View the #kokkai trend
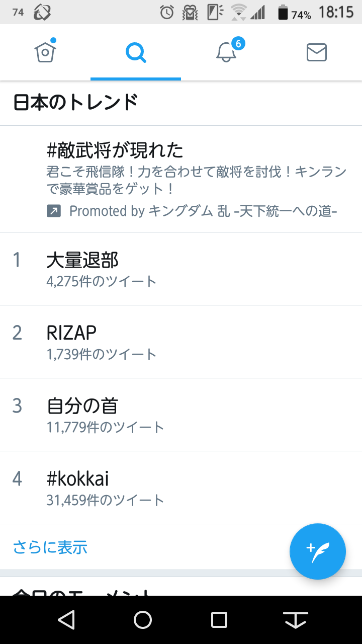This screenshot has width=362, height=644. click(181, 488)
